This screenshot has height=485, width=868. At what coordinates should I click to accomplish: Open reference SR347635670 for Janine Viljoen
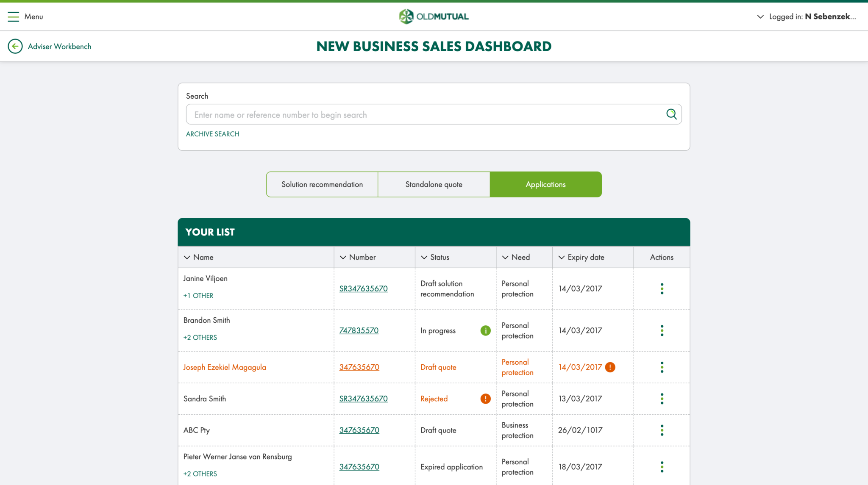363,288
